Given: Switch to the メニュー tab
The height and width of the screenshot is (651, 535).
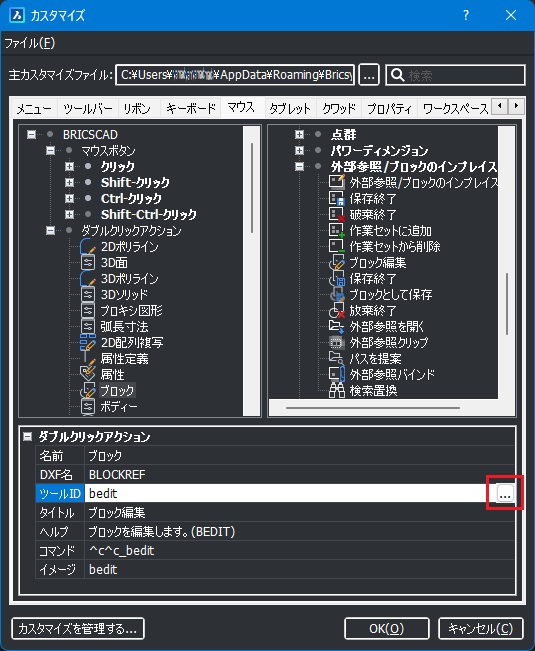Looking at the screenshot, I should (x=34, y=109).
